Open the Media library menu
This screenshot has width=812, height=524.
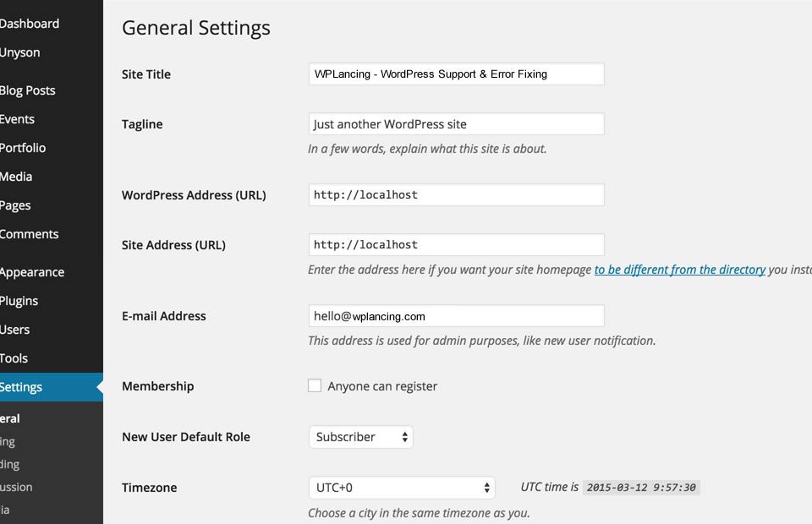point(17,177)
